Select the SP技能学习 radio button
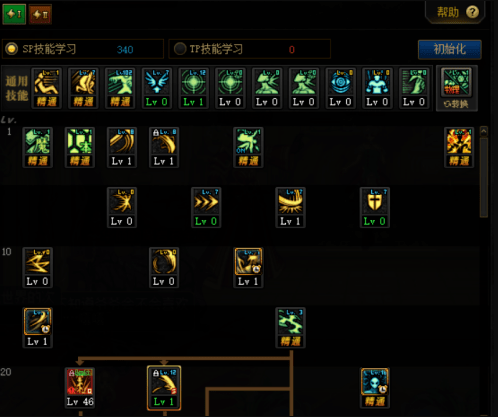Screen dimensions: 498x417 tap(12, 49)
